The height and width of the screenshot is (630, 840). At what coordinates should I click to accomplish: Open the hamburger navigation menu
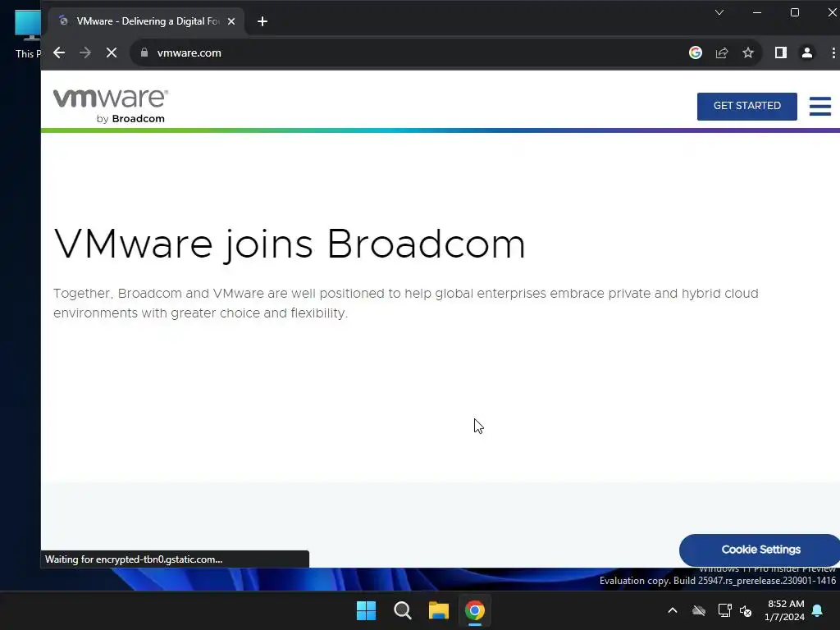[819, 106]
